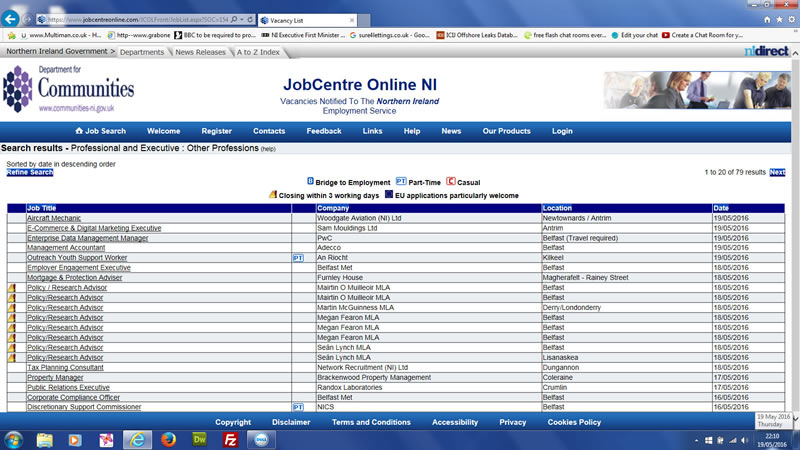Viewport: 800px width, 450px height.
Task: Open the Feedback menu item
Action: [323, 131]
